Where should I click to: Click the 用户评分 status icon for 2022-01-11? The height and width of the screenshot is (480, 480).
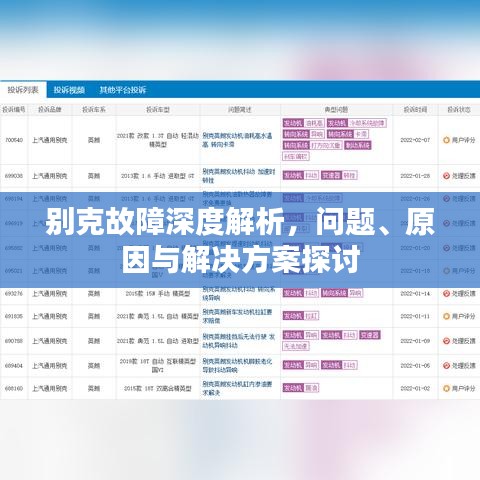446,316
